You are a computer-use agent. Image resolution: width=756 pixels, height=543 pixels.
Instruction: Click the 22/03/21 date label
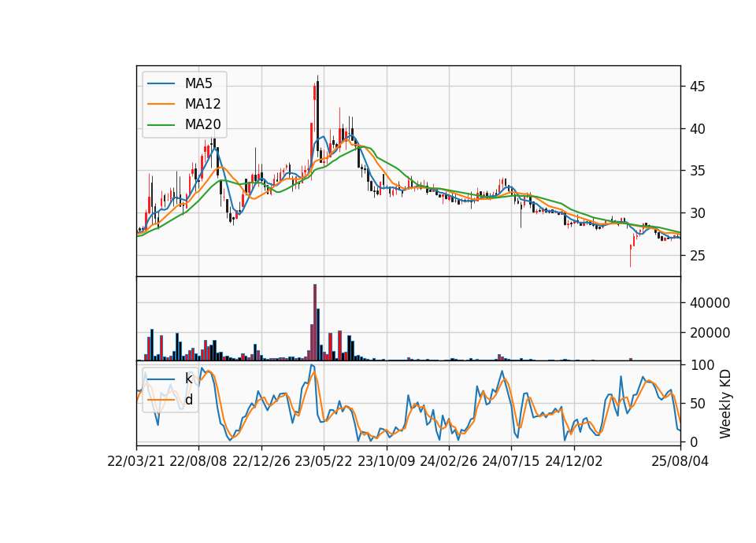pos(136,461)
